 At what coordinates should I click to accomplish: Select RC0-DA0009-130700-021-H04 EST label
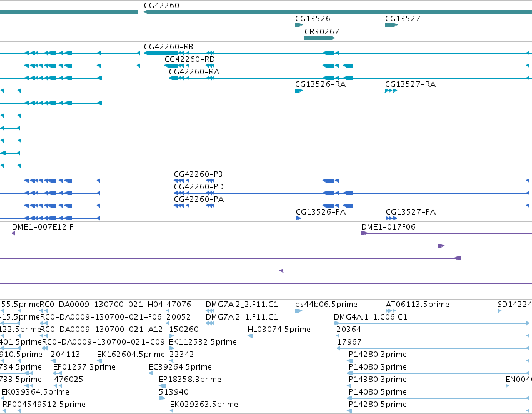[x=101, y=305]
